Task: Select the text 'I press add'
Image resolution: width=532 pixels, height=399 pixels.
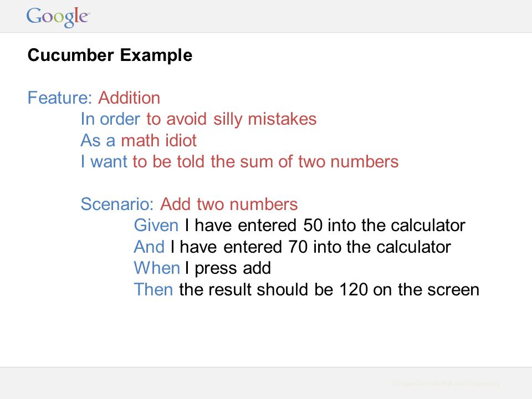Action: (228, 268)
